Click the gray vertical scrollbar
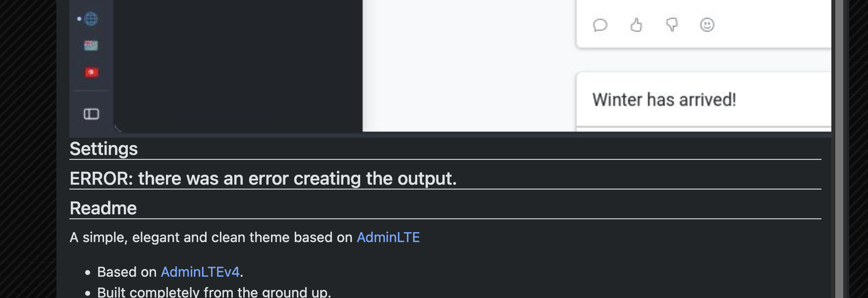The image size is (868, 298). [839, 149]
